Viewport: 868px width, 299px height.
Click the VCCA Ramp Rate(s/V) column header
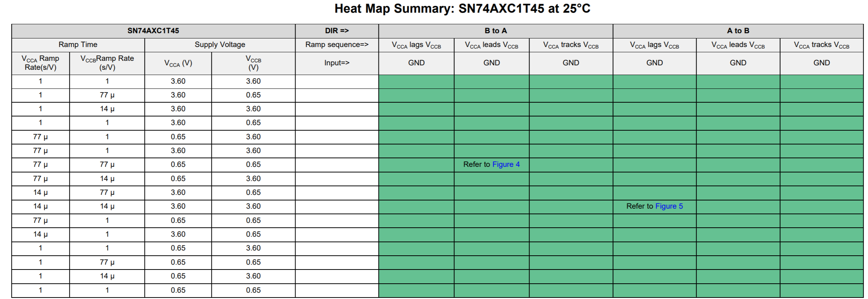tap(40, 63)
